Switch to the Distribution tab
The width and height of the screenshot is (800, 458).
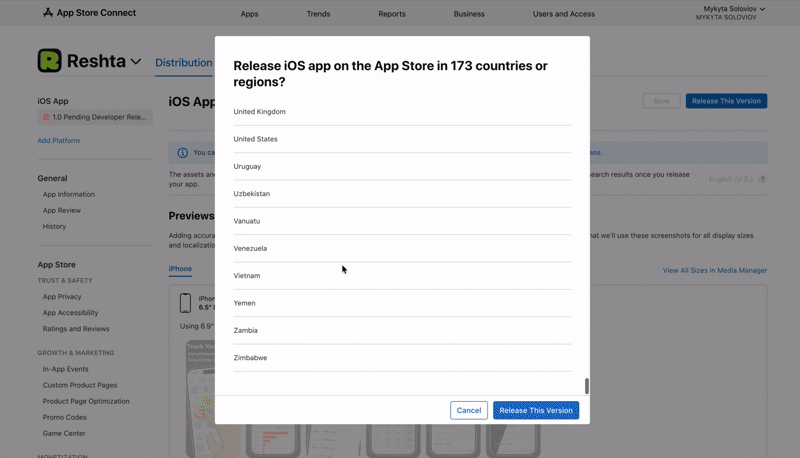click(x=184, y=63)
